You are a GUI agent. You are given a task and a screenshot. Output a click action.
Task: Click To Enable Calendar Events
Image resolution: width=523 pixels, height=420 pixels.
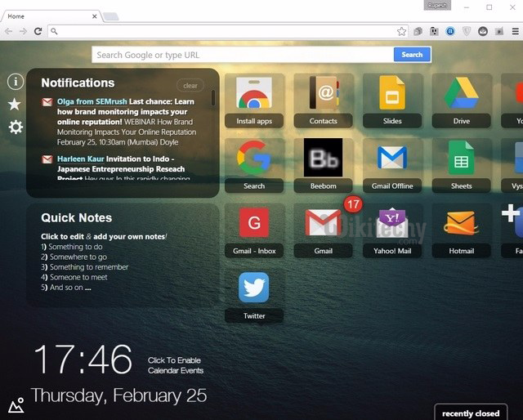coord(175,365)
